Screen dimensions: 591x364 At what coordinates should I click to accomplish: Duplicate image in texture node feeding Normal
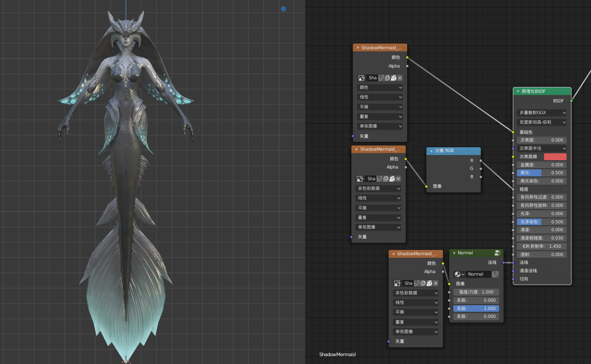[423, 283]
